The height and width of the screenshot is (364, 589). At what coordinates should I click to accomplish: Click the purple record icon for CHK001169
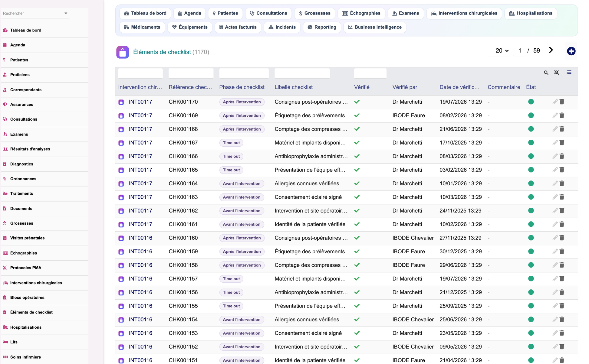pos(121,116)
